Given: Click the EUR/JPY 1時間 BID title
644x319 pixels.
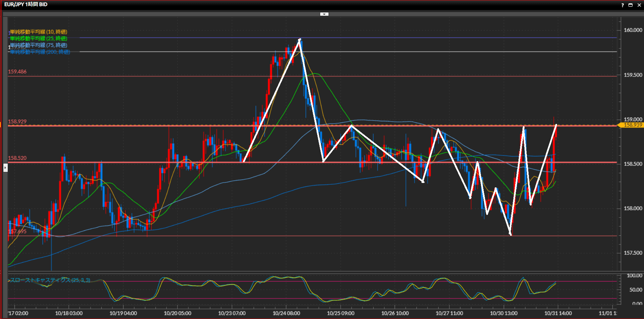Looking at the screenshot, I should (x=26, y=4).
